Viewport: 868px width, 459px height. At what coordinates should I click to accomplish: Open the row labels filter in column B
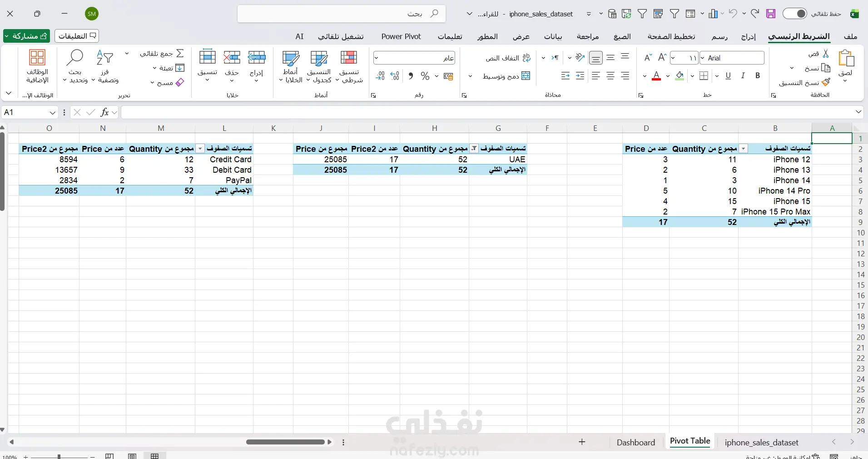(x=744, y=149)
